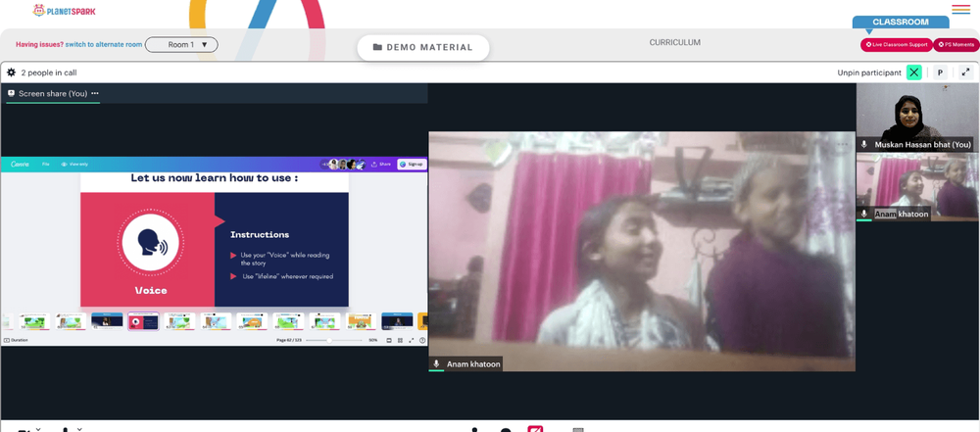Open DEMO MATERIAL folder button
The width and height of the screenshot is (980, 432).
pyautogui.click(x=423, y=48)
